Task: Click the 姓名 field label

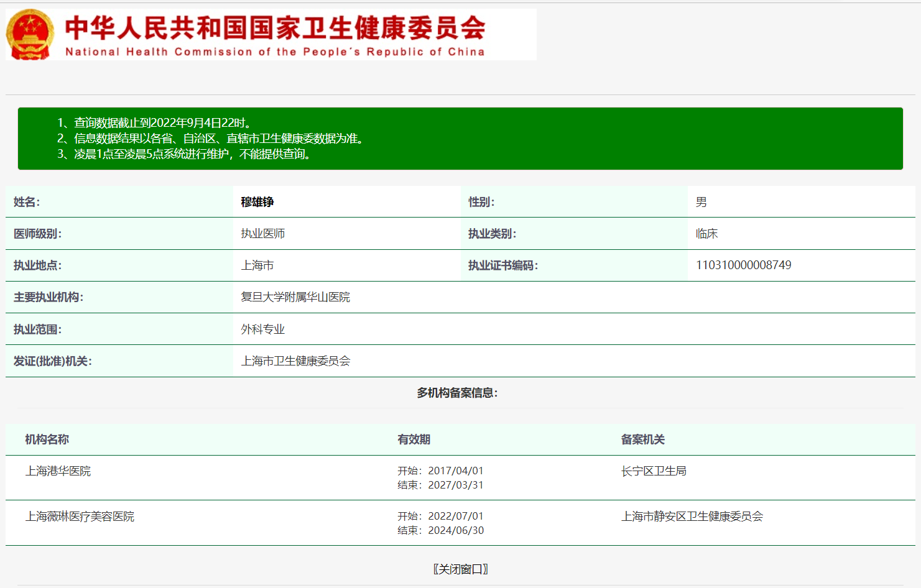Action: click(27, 202)
